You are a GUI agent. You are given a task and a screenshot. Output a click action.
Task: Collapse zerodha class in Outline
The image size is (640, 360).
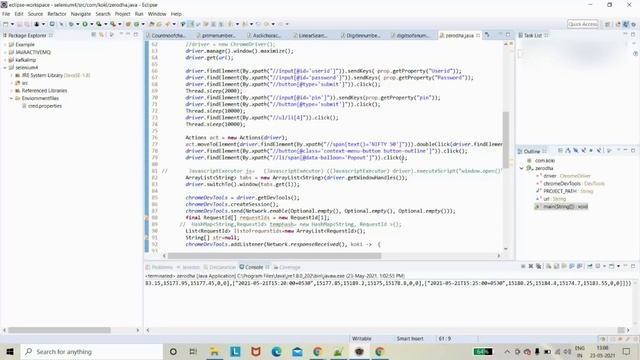tap(522, 168)
